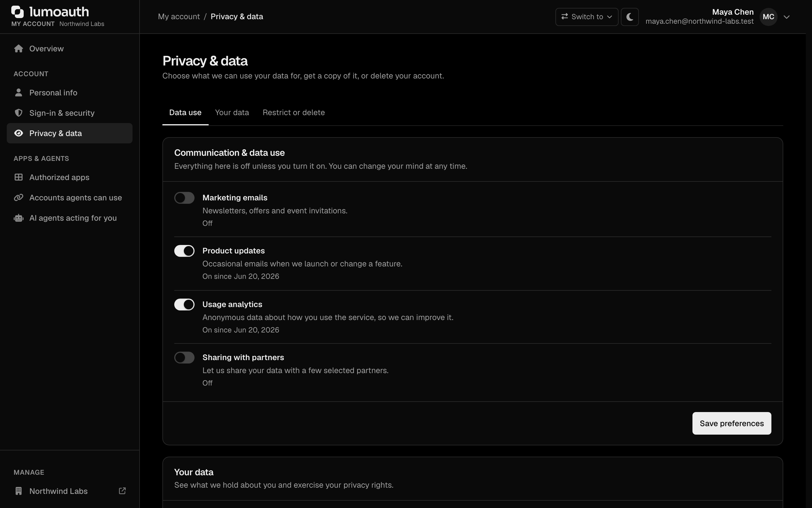Viewport: 812px width, 508px height.
Task: Click the Northwind Labs building icon
Action: (19, 491)
